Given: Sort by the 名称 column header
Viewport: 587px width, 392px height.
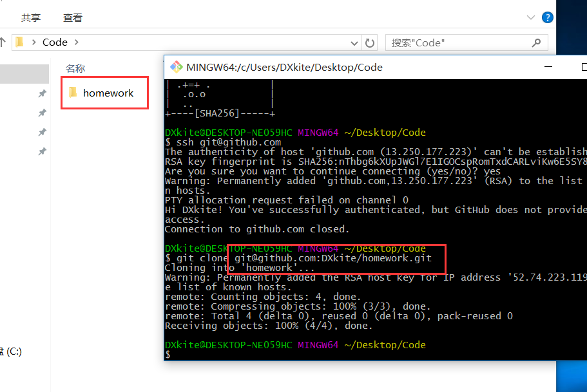Looking at the screenshot, I should 75,68.
